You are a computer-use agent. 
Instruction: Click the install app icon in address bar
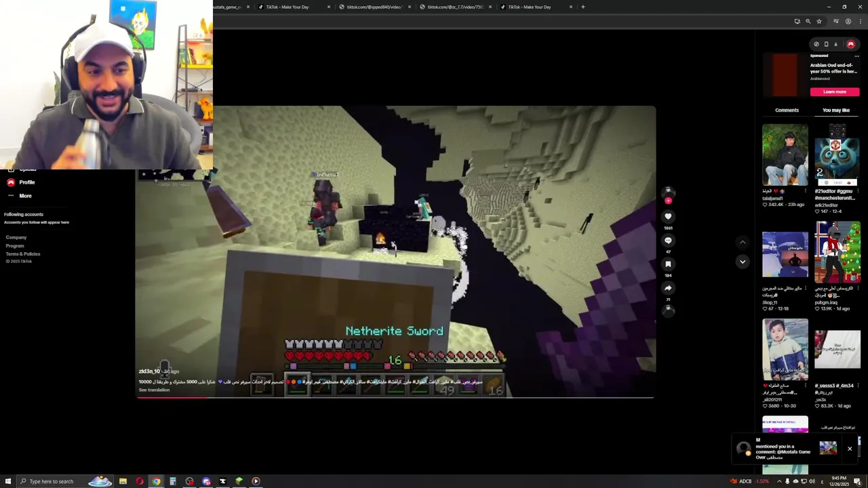[797, 21]
